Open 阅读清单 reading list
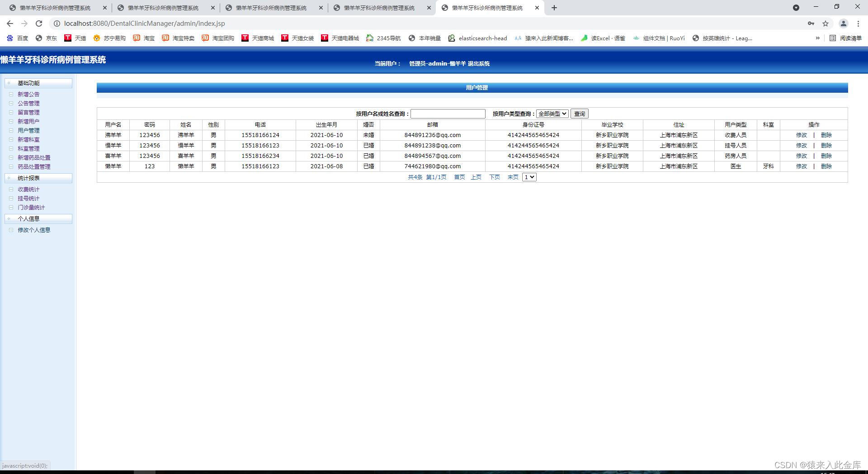The height and width of the screenshot is (474, 868). tap(846, 38)
